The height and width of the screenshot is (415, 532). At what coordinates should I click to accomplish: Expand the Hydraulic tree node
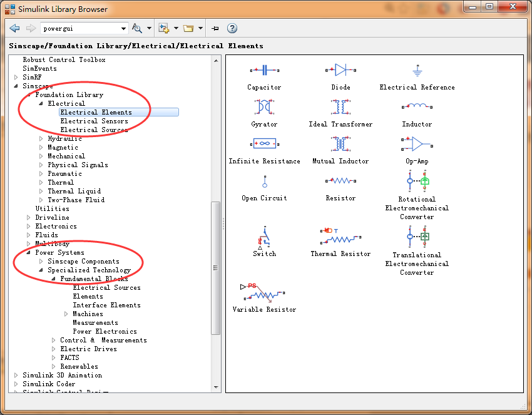tap(41, 138)
